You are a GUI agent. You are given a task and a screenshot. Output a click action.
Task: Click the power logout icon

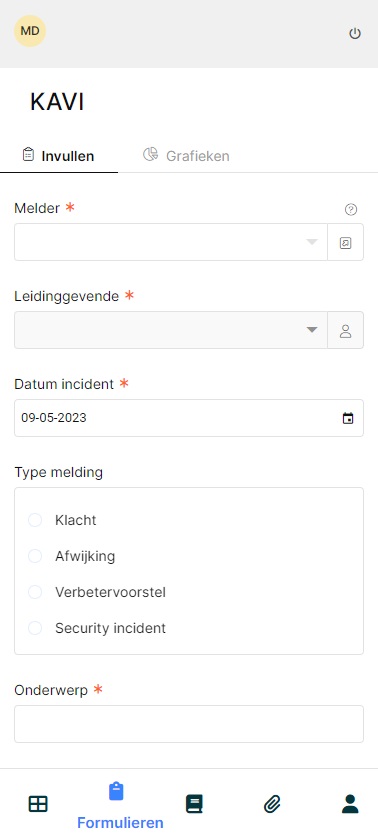click(x=354, y=34)
